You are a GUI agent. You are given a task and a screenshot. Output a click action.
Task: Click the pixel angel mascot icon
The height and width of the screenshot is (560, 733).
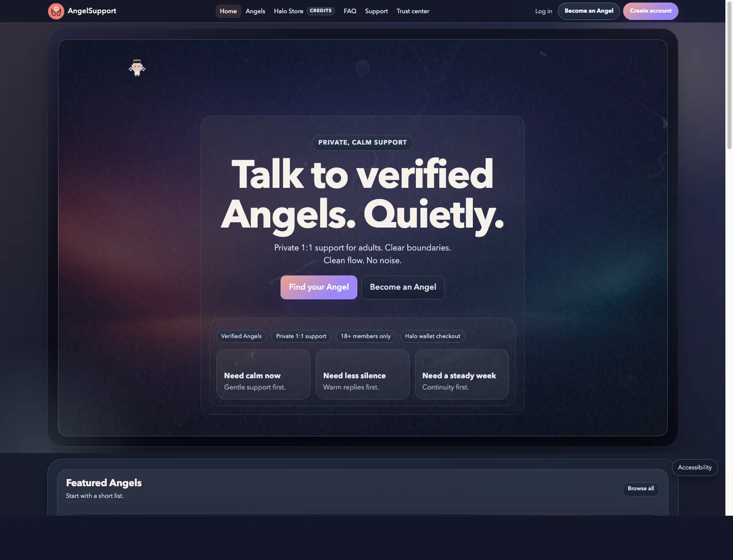click(137, 68)
